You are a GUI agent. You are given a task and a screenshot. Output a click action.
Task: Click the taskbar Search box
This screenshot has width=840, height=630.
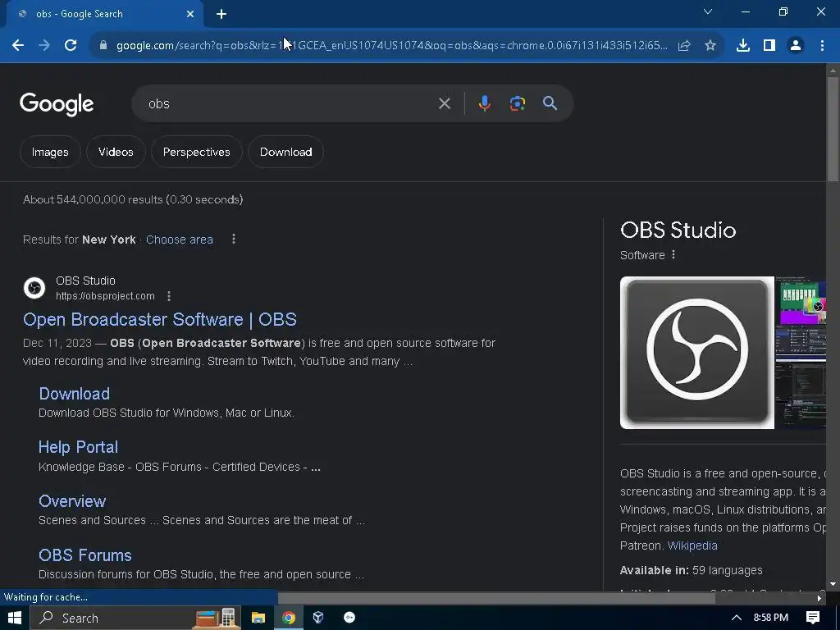tap(134, 618)
